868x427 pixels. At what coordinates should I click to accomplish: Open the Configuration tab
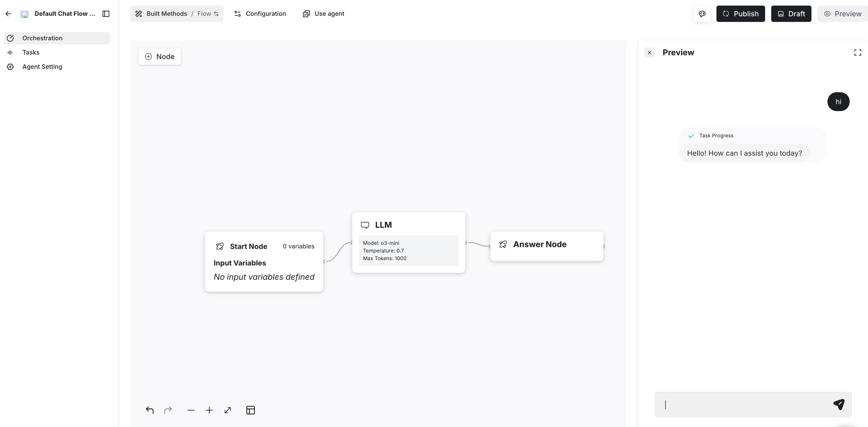260,14
